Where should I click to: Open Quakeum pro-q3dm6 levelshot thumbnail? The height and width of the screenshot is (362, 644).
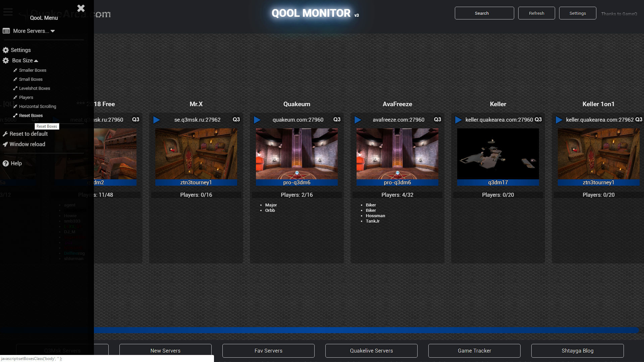[297, 154]
